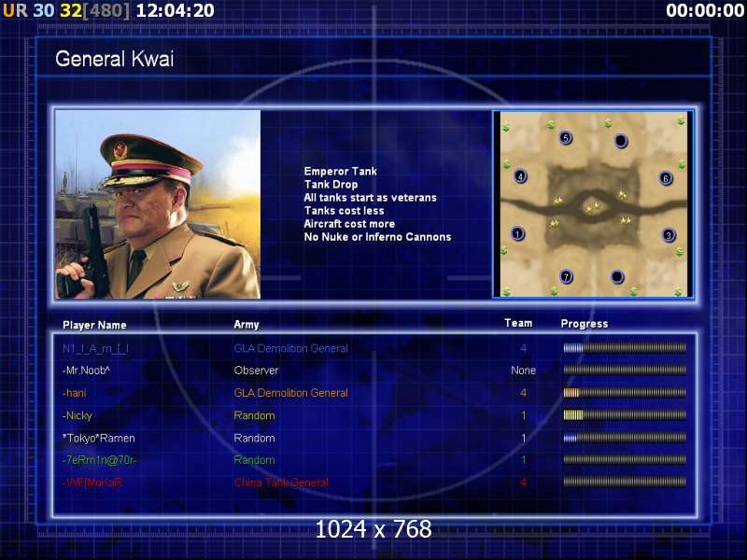Click team number 1 in -Nicky's row
747x560 pixels.
click(523, 415)
